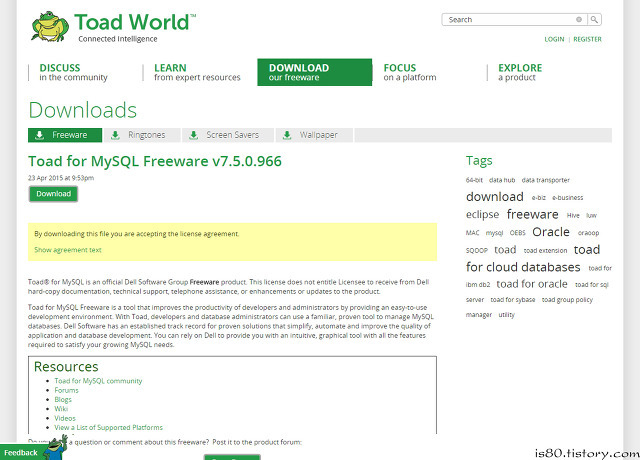Click the mysql tag

494,233
